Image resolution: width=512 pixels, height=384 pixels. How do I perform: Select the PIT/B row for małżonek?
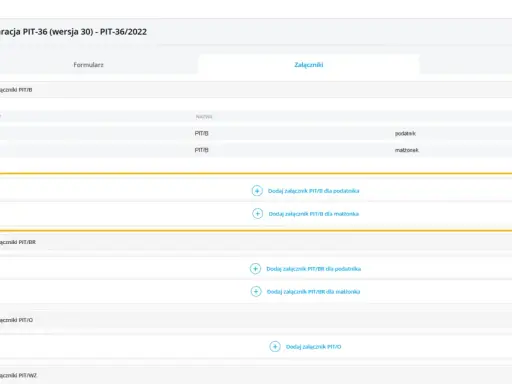click(256, 150)
